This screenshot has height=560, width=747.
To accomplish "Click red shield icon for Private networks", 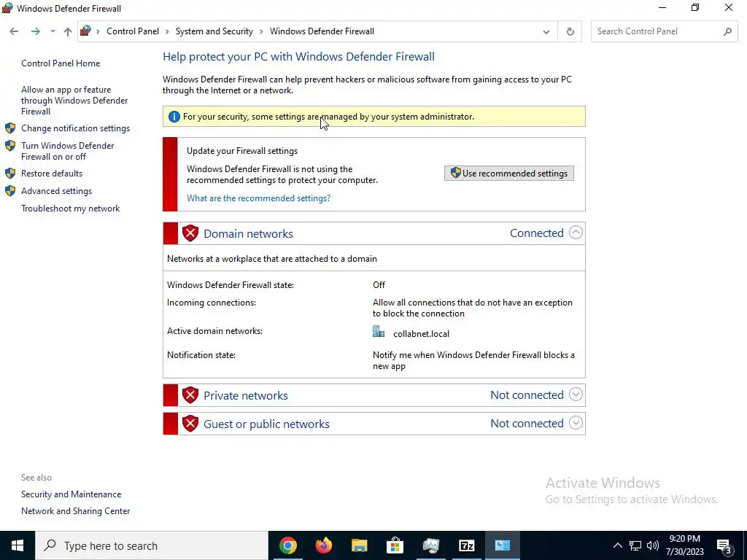I will tap(190, 395).
